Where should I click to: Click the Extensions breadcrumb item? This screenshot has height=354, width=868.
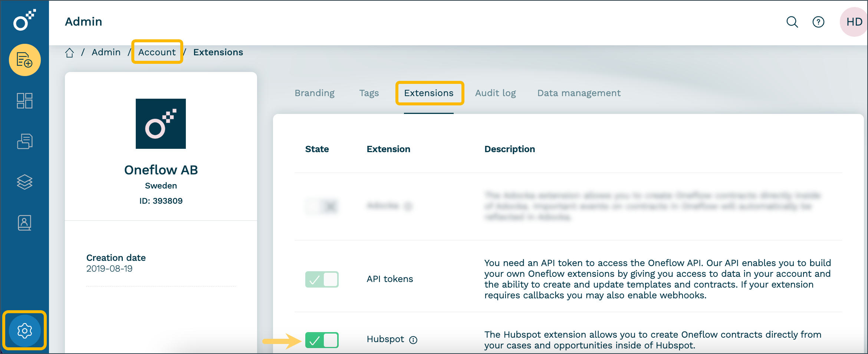click(218, 52)
